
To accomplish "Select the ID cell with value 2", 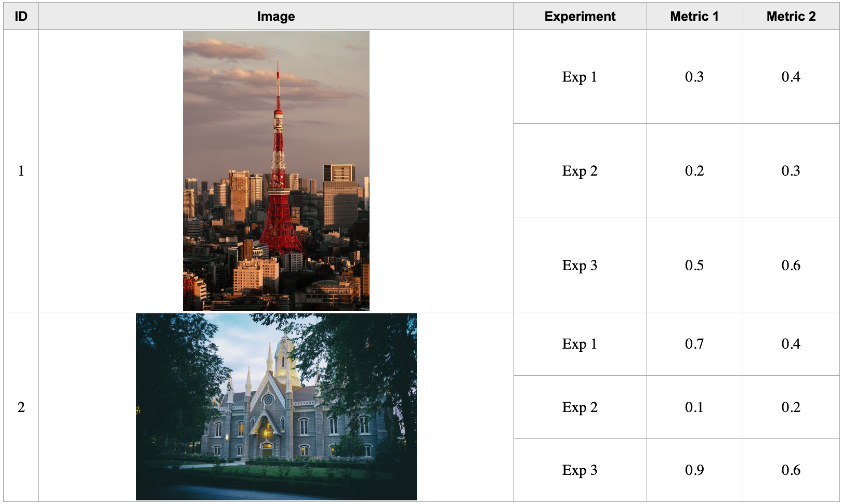I will 21,407.
